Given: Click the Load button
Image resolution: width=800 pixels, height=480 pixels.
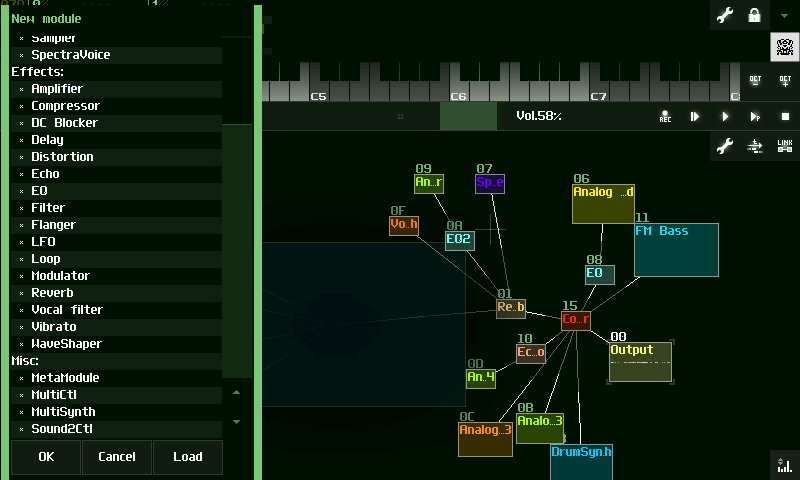Looking at the screenshot, I should [187, 457].
